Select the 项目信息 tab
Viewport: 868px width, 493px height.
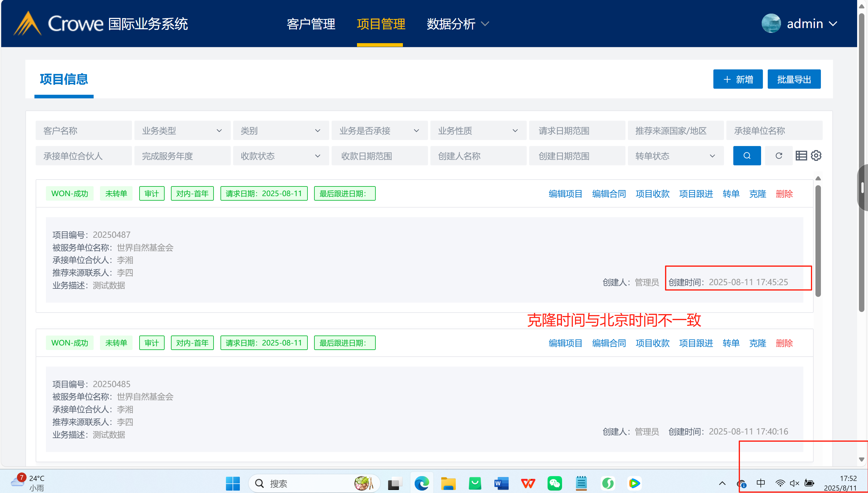(64, 79)
